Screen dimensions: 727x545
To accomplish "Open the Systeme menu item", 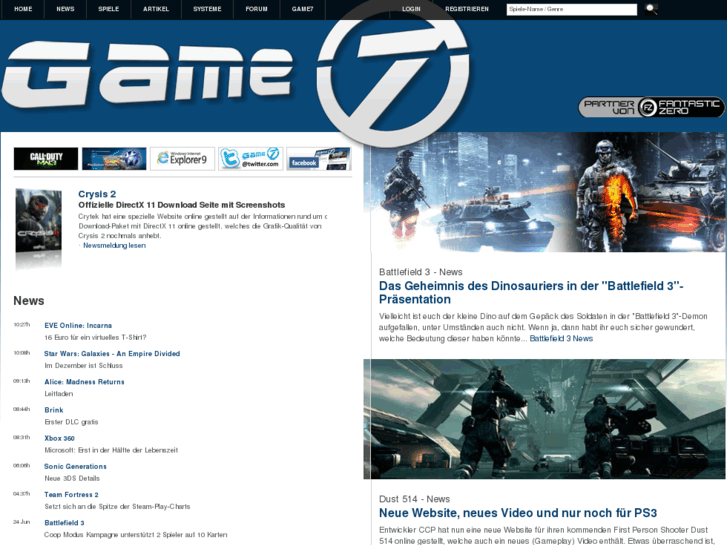I will click(207, 9).
